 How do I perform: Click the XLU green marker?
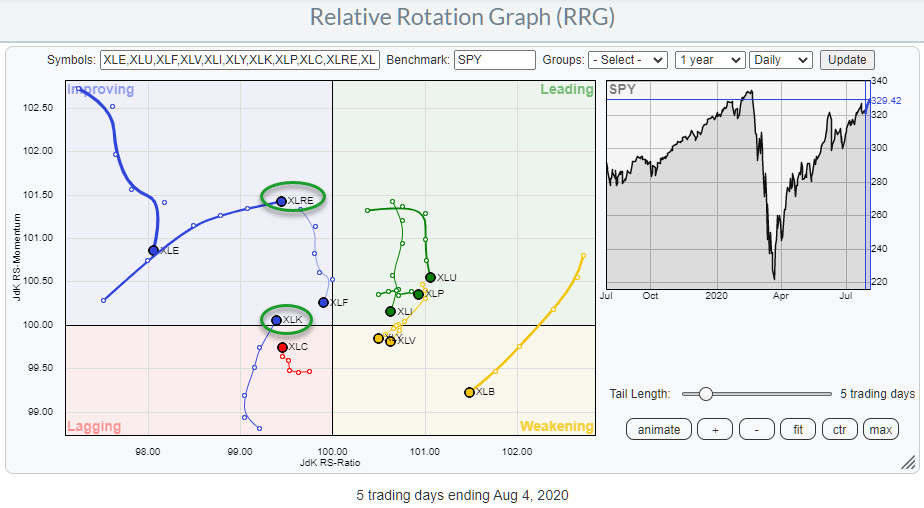(430, 277)
